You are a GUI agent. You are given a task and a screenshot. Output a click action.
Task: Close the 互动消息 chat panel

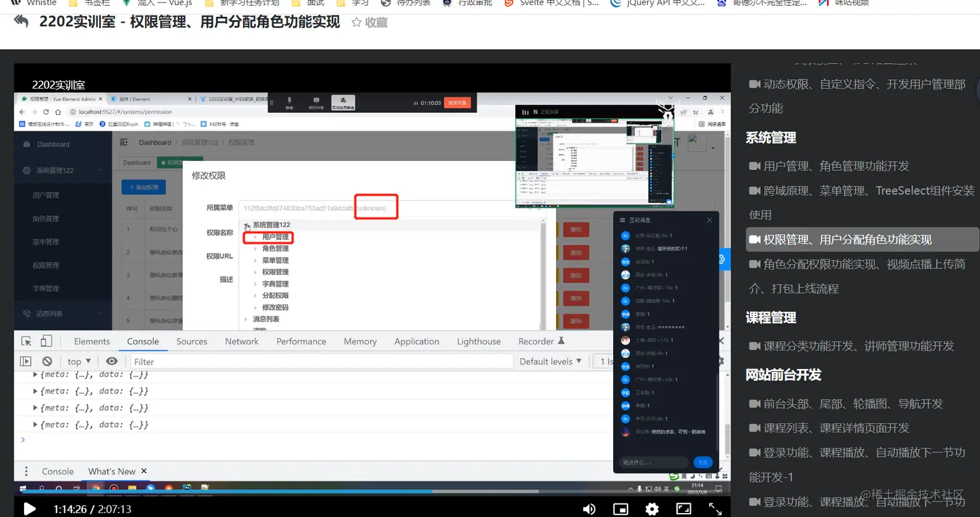click(x=709, y=220)
